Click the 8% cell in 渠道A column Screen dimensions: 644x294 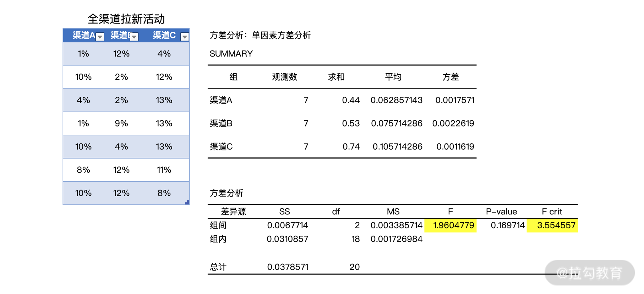click(x=83, y=170)
